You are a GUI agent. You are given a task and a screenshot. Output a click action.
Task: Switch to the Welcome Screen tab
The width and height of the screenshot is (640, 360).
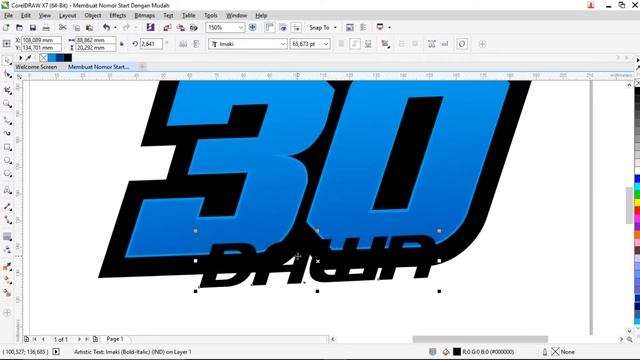pyautogui.click(x=36, y=67)
